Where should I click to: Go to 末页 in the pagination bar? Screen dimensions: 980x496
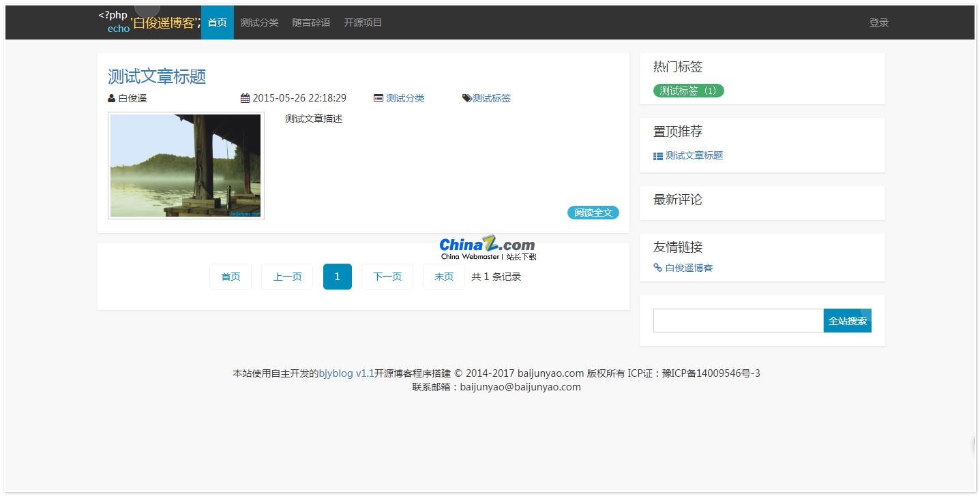pos(443,277)
